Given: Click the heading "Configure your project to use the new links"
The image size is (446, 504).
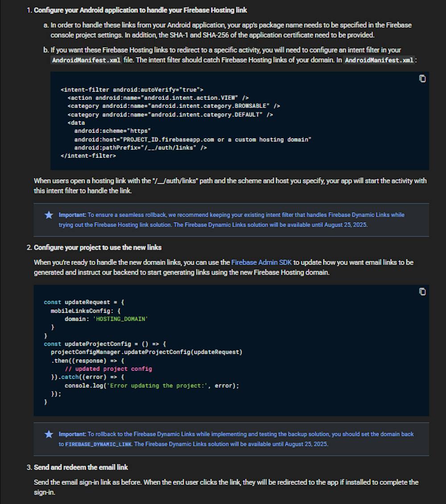Looking at the screenshot, I should click(98, 248).
